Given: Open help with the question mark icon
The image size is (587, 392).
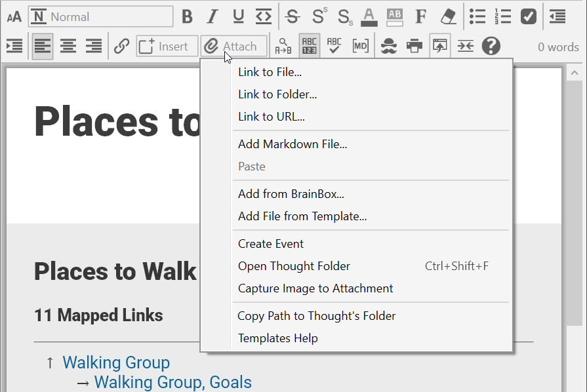Looking at the screenshot, I should 491,47.
